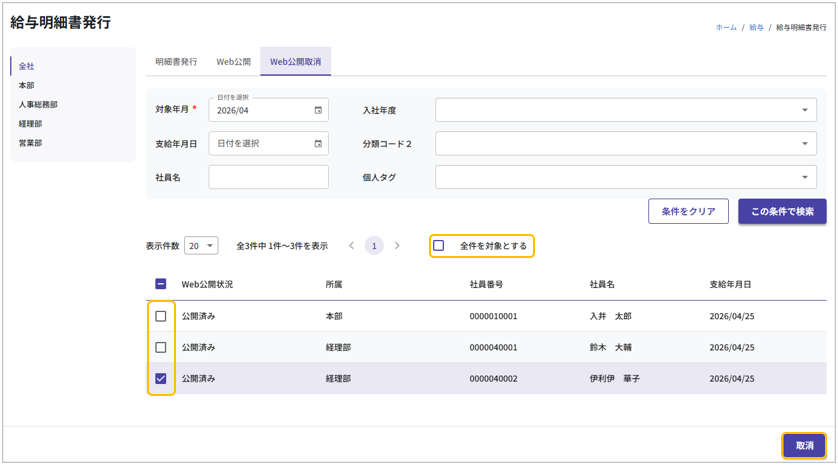Go to previous page arrow
The width and height of the screenshot is (838, 465).
(351, 246)
